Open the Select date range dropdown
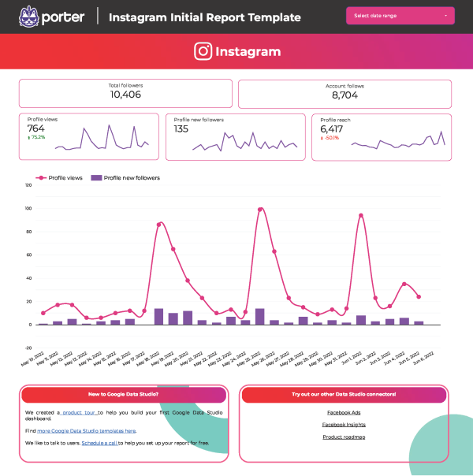This screenshot has width=473, height=476. (x=400, y=16)
